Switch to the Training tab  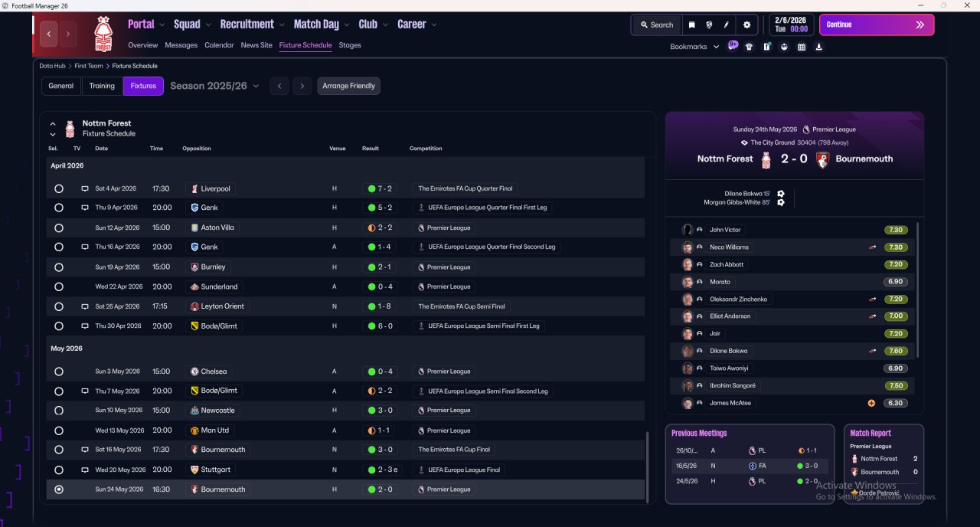click(x=102, y=86)
